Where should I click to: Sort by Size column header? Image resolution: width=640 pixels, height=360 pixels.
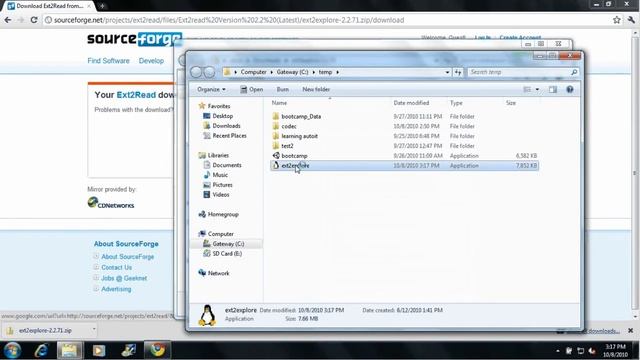[511, 103]
